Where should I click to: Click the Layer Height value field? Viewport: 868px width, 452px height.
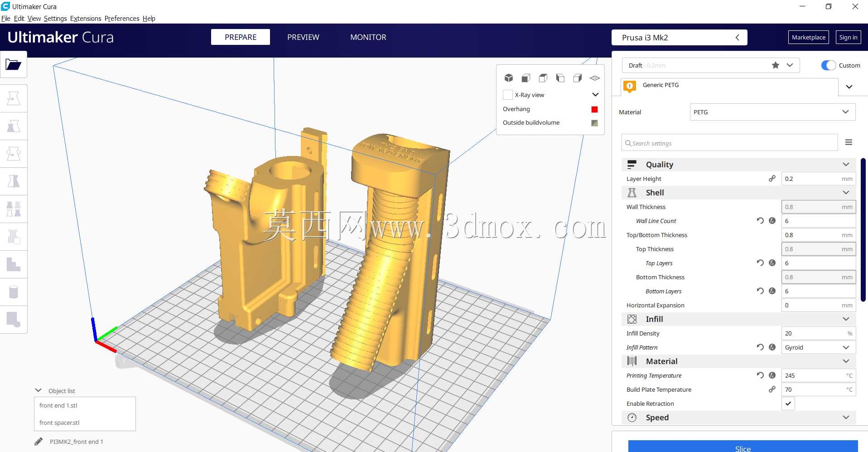pyautogui.click(x=819, y=179)
